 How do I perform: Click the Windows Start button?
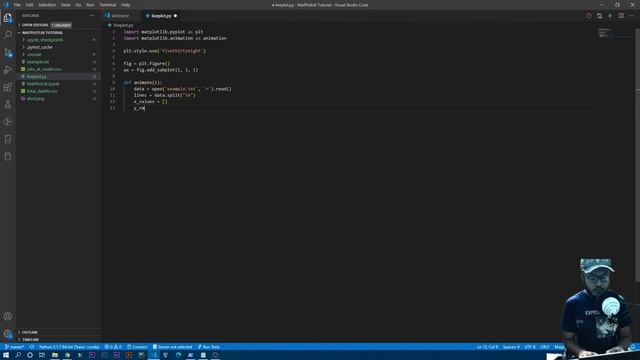click(6, 355)
